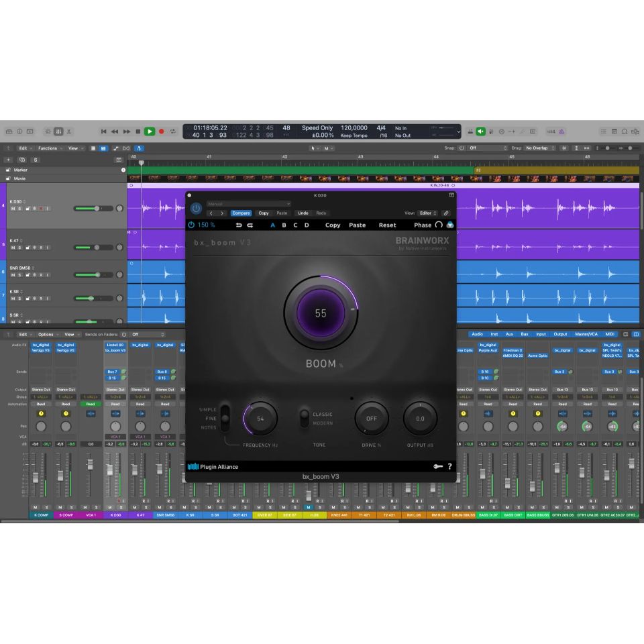Open the plugin View dropdown set to Editor
Viewport: 644px width, 644px height.
coord(427,213)
